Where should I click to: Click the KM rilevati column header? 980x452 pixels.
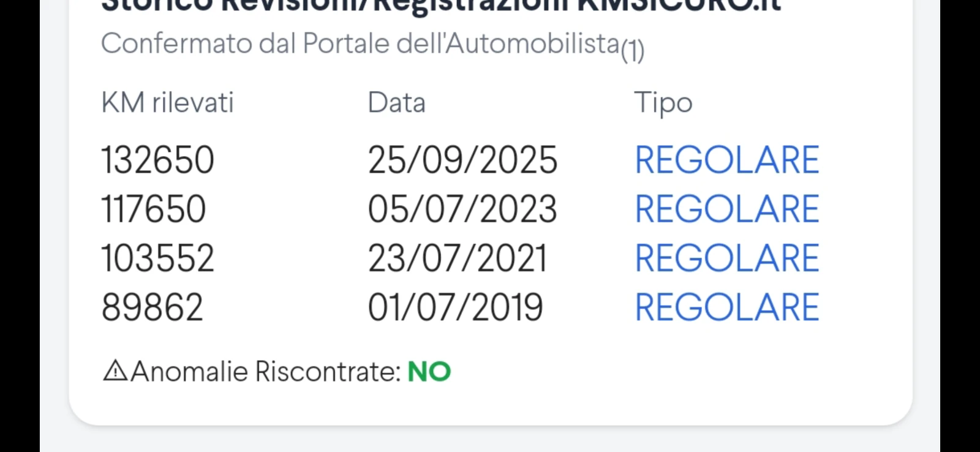167,103
